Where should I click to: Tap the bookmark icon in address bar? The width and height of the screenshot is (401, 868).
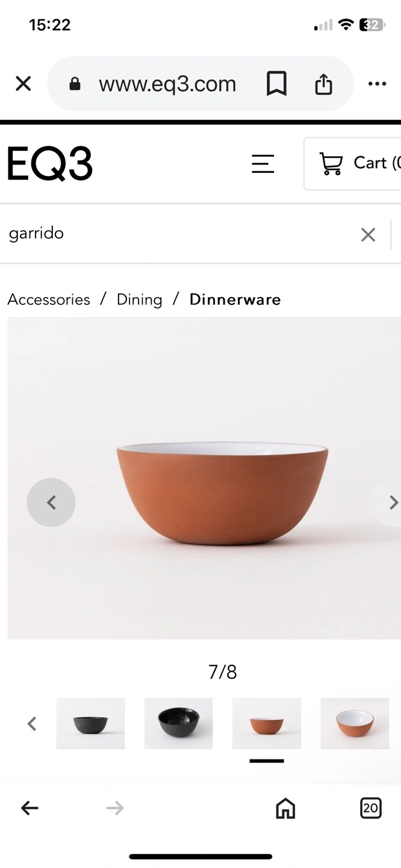point(276,84)
